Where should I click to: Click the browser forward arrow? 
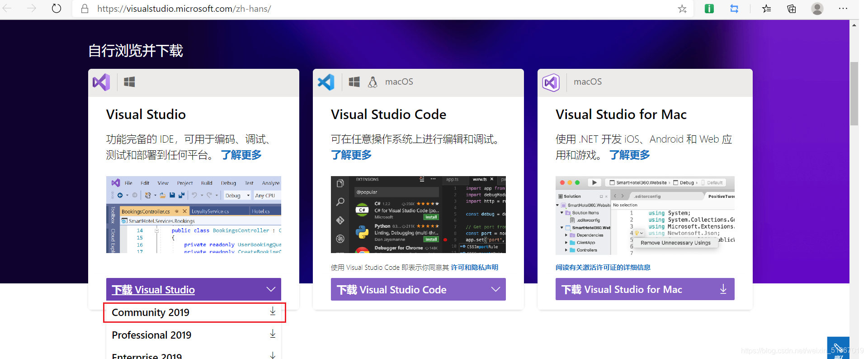32,8
